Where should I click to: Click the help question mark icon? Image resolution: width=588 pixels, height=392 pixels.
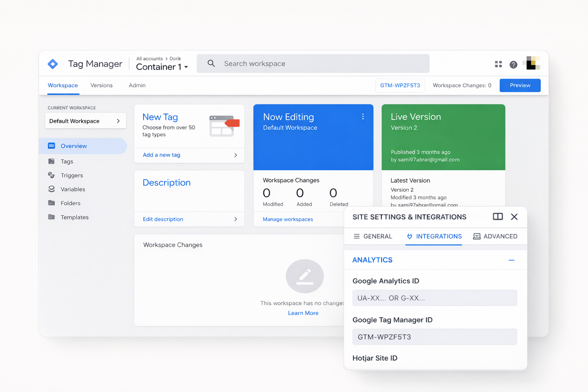coord(513,65)
